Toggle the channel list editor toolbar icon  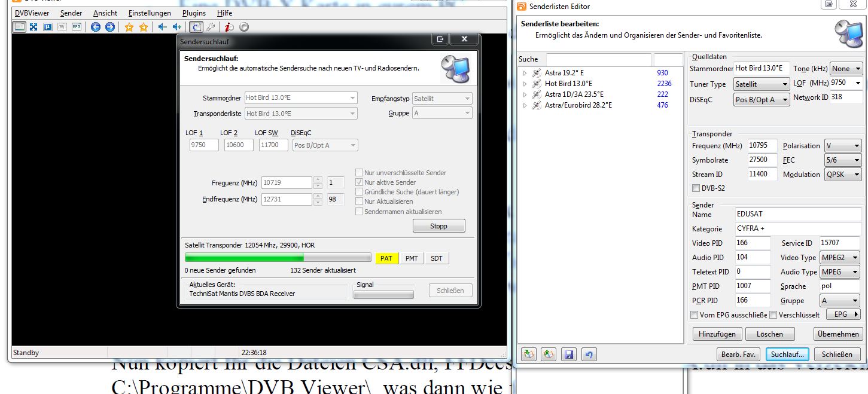tap(196, 27)
